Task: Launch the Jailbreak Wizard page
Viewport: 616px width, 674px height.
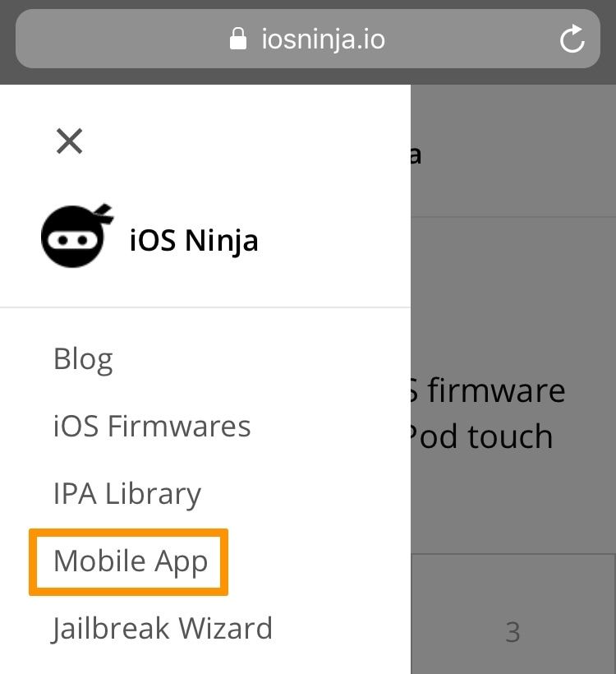Action: click(x=162, y=629)
